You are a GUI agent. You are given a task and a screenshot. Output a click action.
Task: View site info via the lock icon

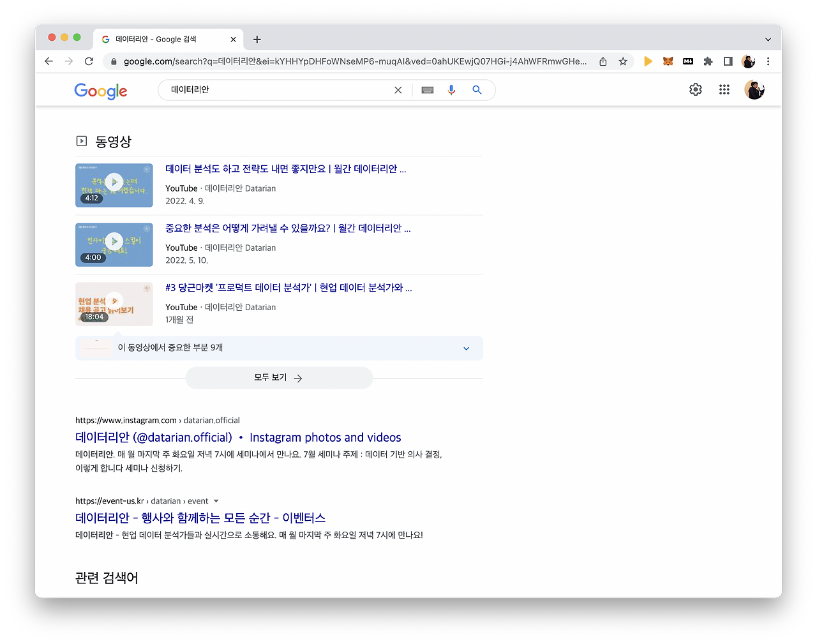114,61
